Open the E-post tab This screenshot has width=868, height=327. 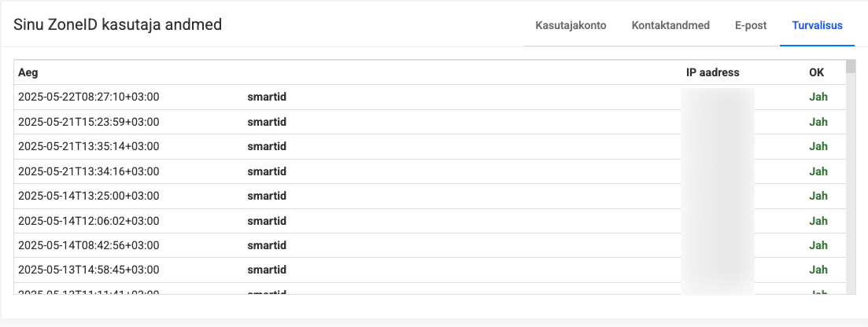751,25
